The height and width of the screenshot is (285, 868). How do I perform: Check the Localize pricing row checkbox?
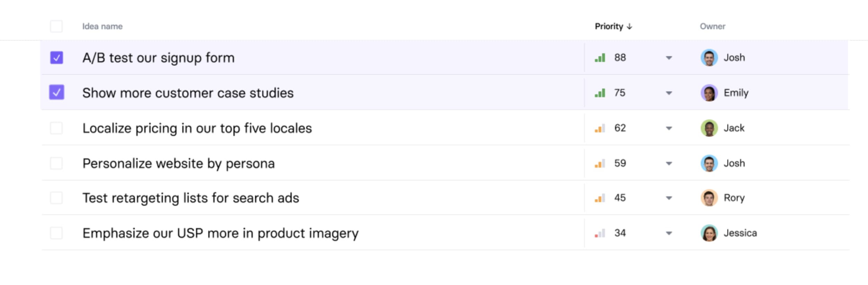click(x=56, y=128)
